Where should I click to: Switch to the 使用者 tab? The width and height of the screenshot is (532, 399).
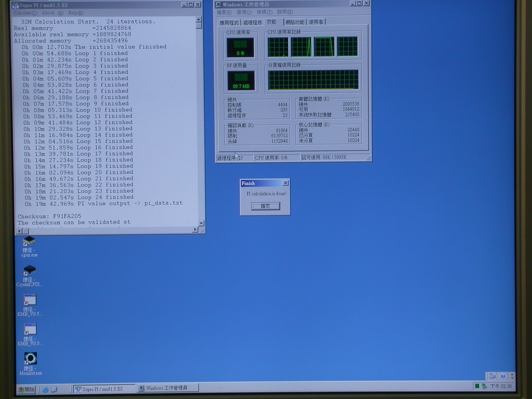tap(316, 22)
